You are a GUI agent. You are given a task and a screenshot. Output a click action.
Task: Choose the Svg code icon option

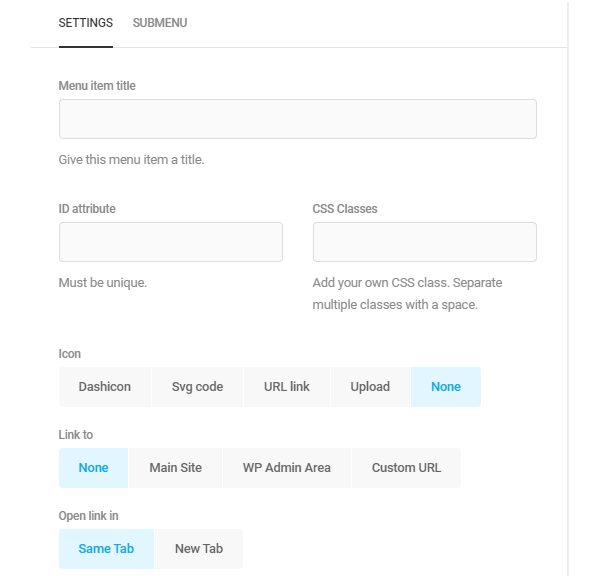point(197,387)
